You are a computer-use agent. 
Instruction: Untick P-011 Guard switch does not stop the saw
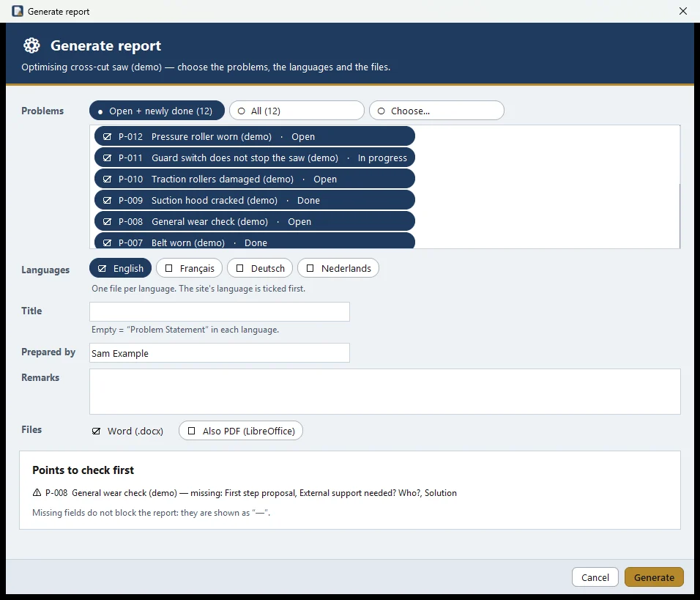255,158
